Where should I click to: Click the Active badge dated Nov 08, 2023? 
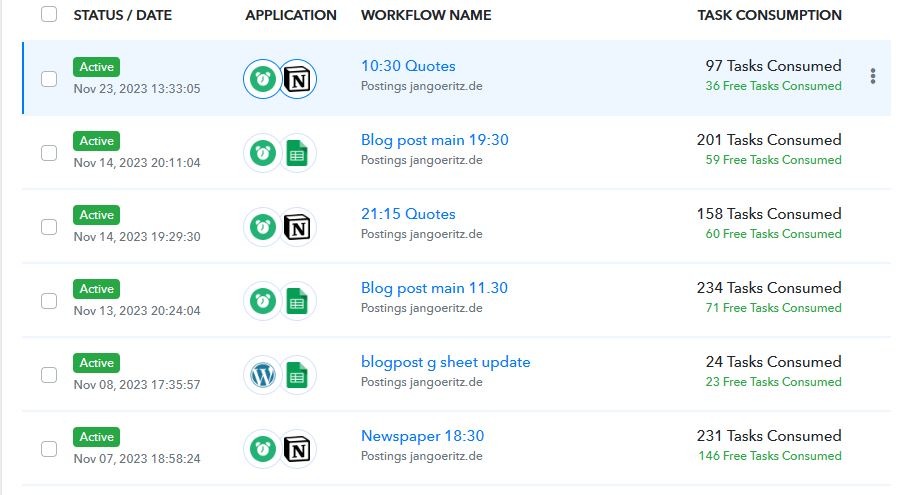(x=96, y=363)
